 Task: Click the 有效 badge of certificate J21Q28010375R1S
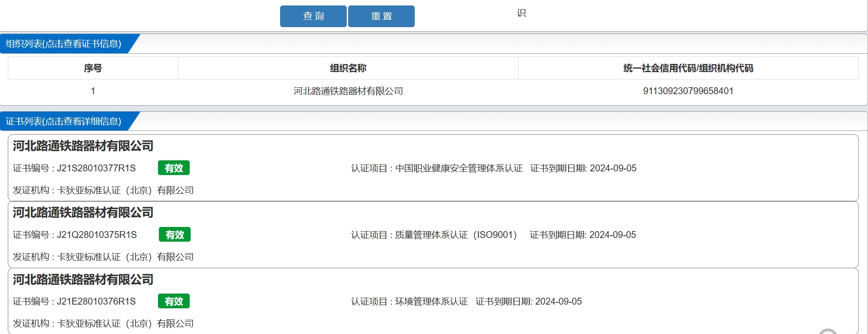coord(175,235)
